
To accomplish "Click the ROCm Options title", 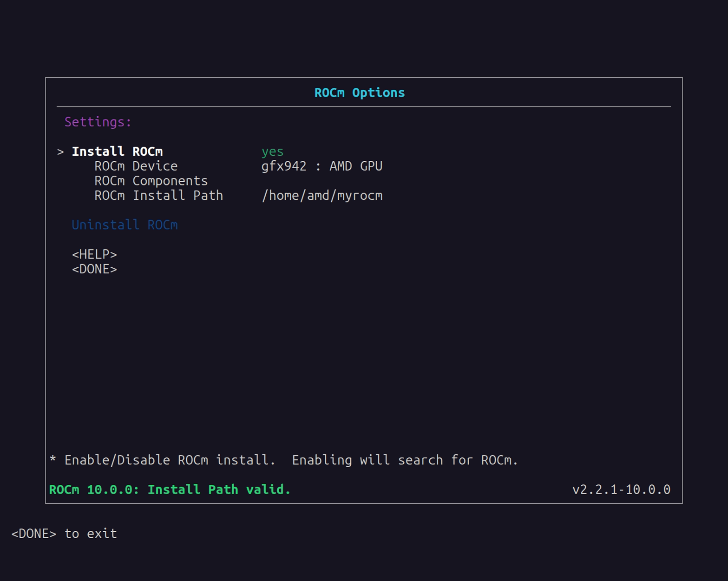I will (360, 93).
